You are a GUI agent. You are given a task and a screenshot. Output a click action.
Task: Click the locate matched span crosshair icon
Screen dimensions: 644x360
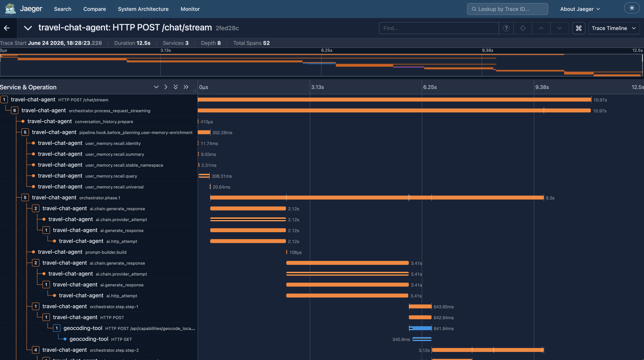point(523,28)
